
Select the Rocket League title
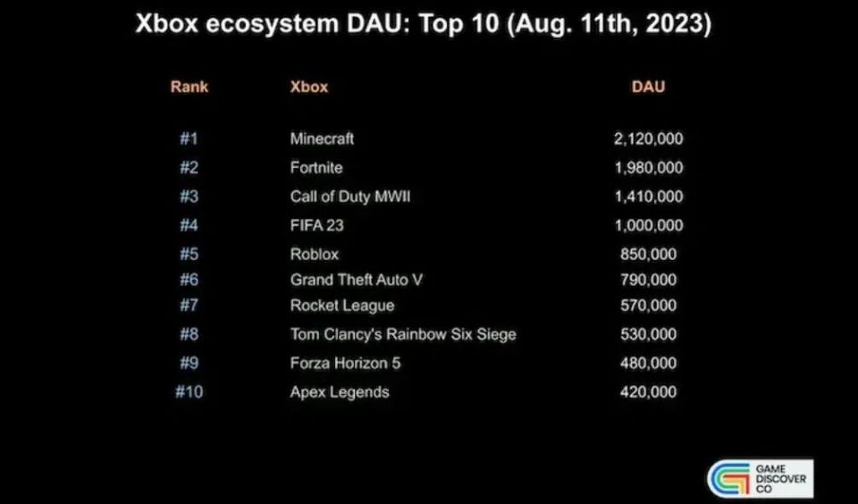342,306
